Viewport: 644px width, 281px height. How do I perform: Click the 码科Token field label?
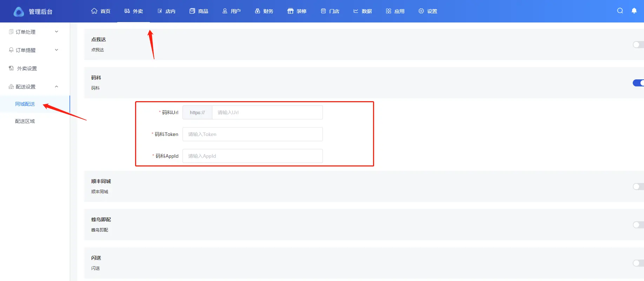166,134
